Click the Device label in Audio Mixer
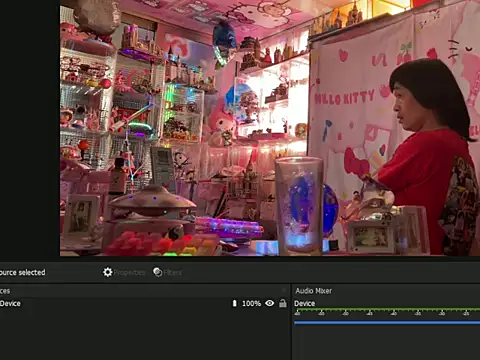This screenshot has height=360, width=480. (x=304, y=303)
